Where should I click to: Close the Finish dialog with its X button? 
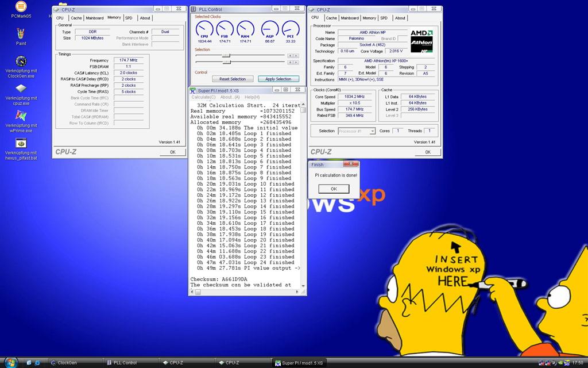pyautogui.click(x=351, y=164)
